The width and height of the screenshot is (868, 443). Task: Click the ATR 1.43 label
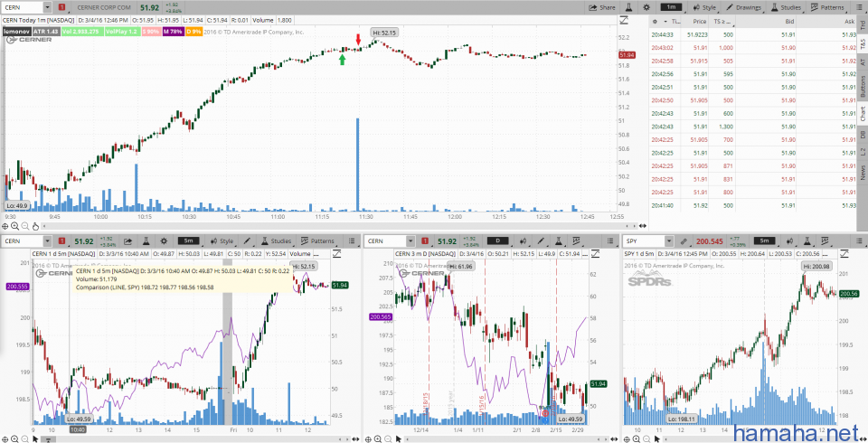(45, 33)
